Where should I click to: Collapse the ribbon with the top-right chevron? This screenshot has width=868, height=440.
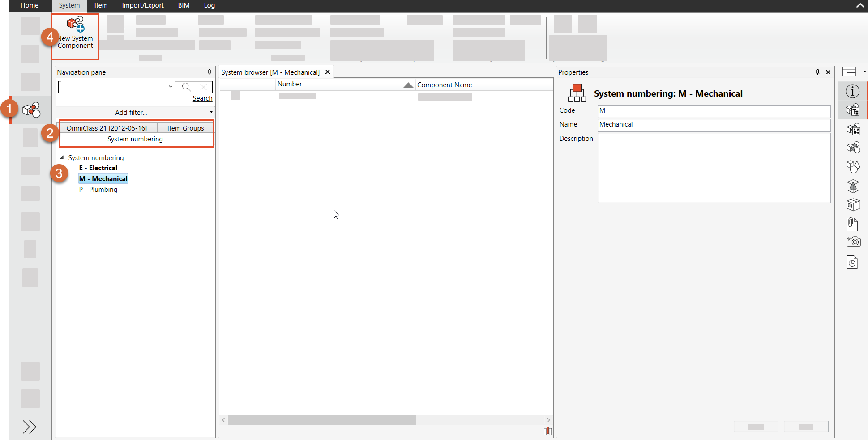click(860, 6)
